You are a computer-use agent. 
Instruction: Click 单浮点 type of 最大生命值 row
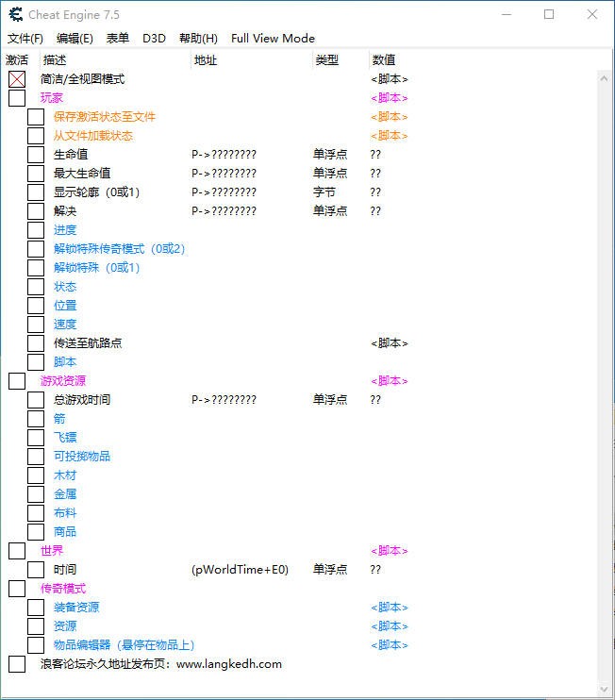pos(330,174)
